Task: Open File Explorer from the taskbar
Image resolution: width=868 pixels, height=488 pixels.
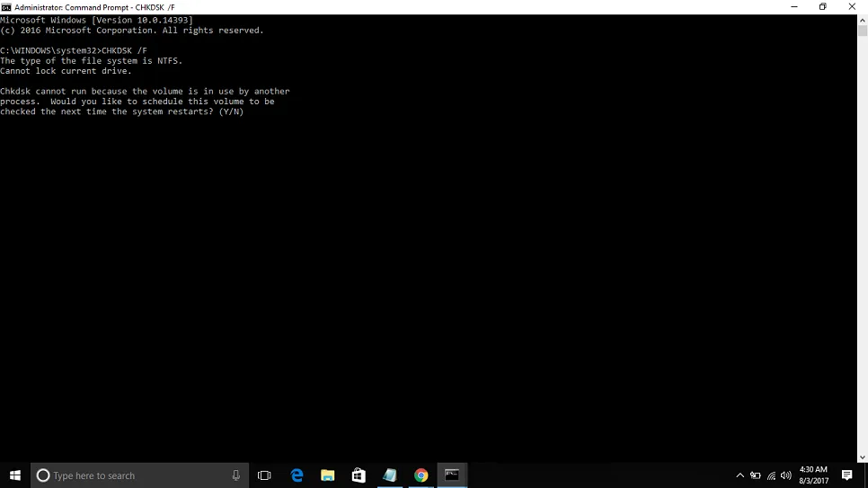Action: (x=328, y=475)
